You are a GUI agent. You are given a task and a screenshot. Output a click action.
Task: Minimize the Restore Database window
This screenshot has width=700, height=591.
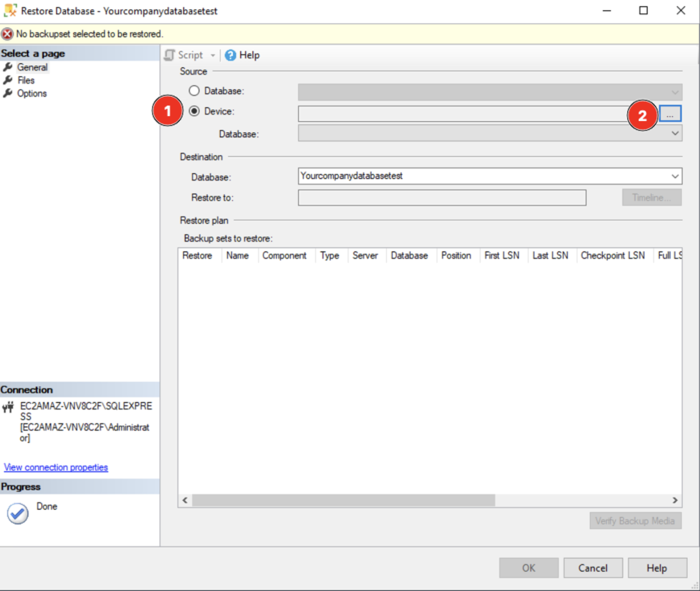point(607,10)
